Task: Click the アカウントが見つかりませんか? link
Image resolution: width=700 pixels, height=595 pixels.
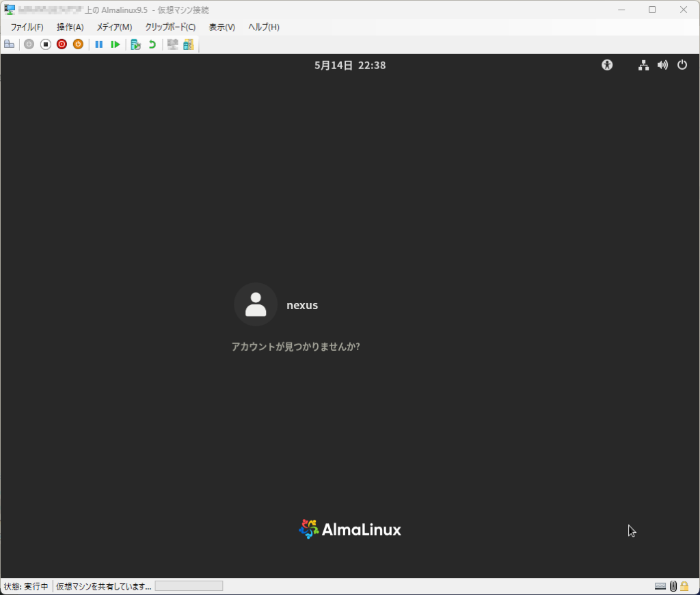Action: [x=295, y=347]
